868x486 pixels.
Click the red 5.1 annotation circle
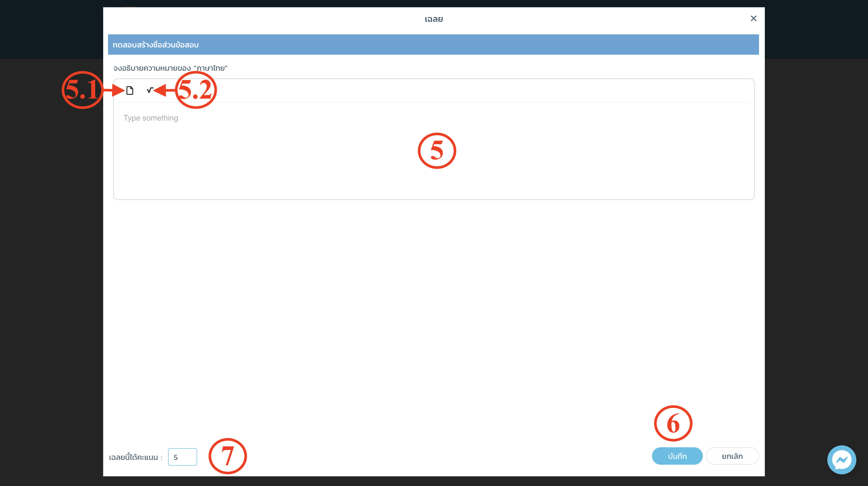pyautogui.click(x=82, y=90)
